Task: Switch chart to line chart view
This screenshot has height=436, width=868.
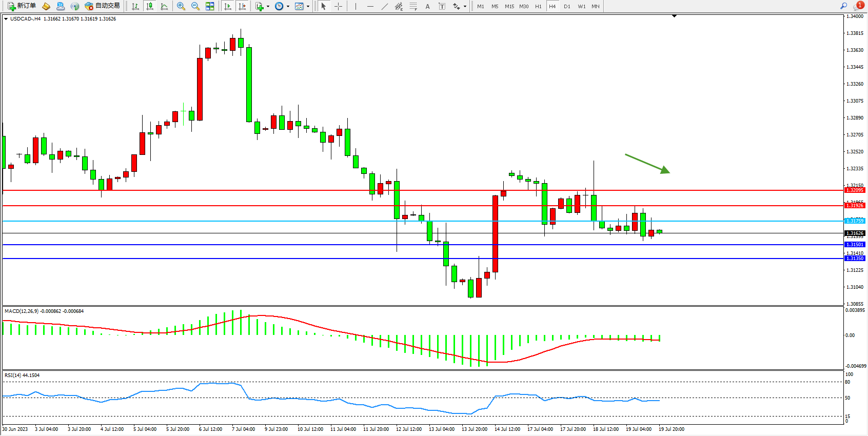Action: tap(164, 6)
